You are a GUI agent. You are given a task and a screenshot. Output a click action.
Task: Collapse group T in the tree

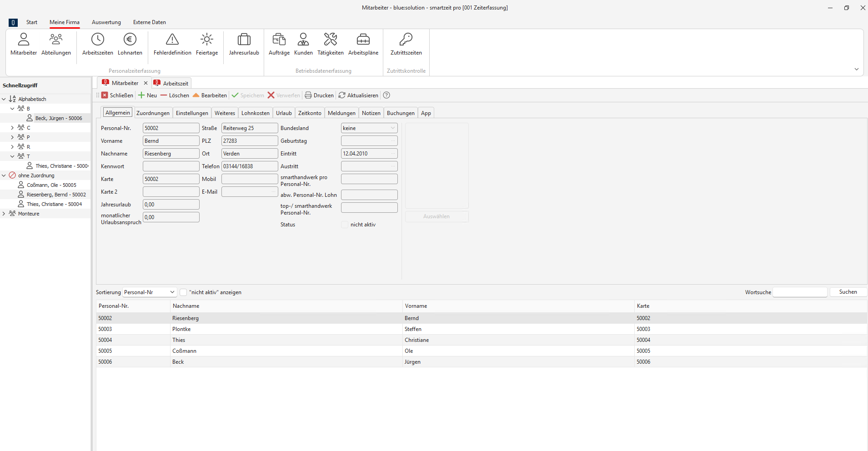pos(12,156)
